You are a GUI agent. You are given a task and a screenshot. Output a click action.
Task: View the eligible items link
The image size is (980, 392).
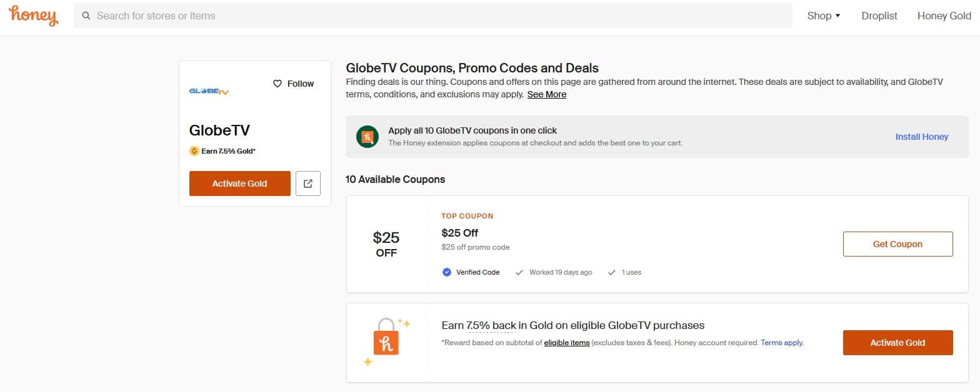567,342
